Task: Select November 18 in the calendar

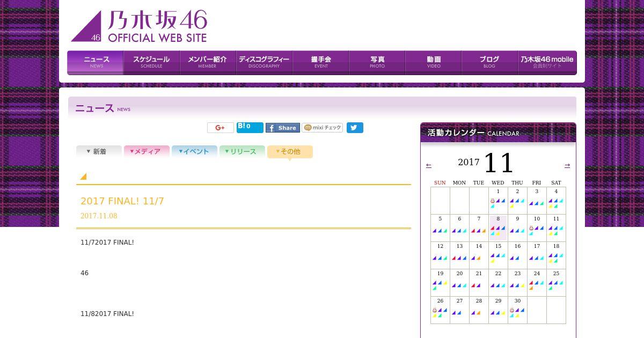Action: click(556, 255)
